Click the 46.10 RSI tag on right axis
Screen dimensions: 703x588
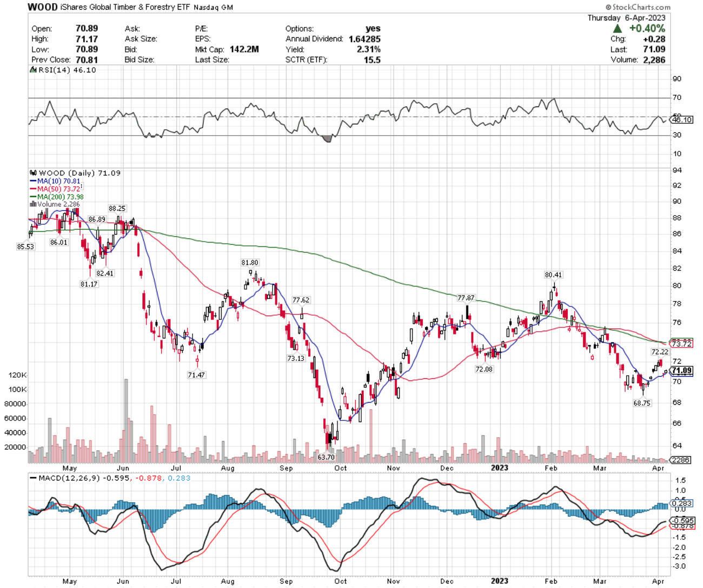(682, 120)
